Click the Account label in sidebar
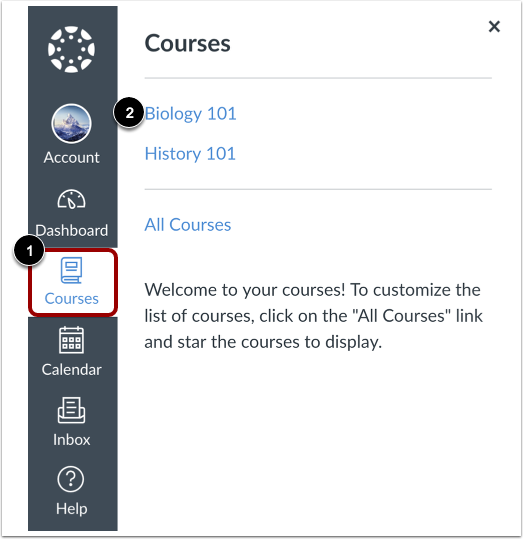The width and height of the screenshot is (523, 539). 72,157
